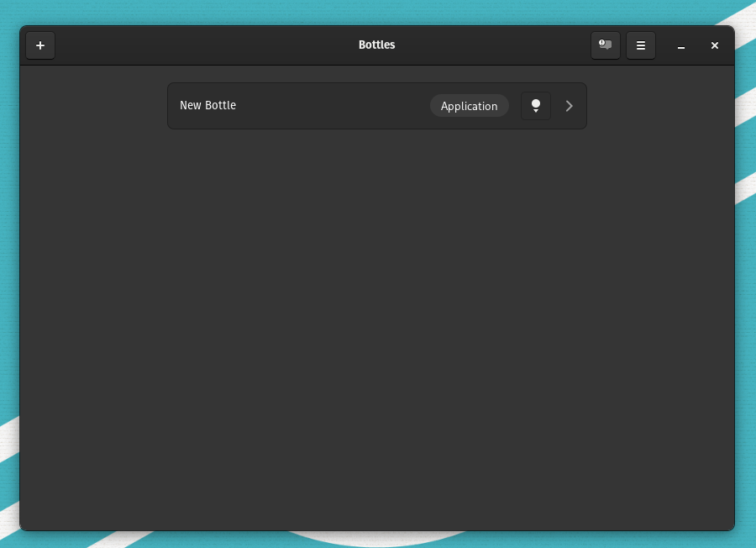Select the New Bottle list row
This screenshot has height=548, width=756.
pyautogui.click(x=319, y=106)
